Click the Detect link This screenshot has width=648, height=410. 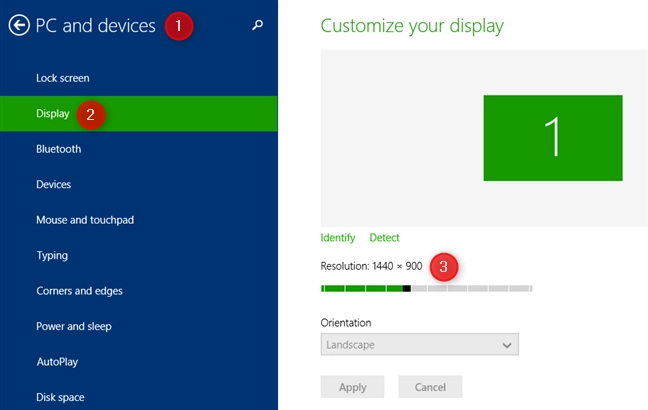click(x=384, y=238)
